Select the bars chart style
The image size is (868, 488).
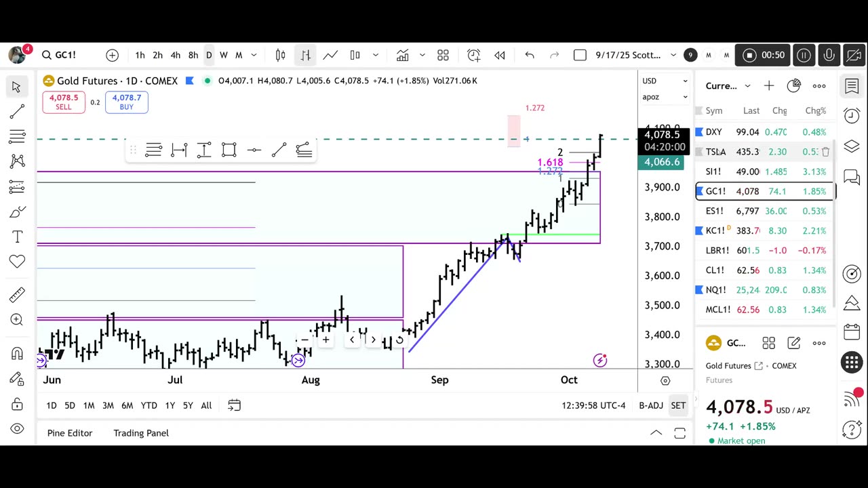point(306,55)
